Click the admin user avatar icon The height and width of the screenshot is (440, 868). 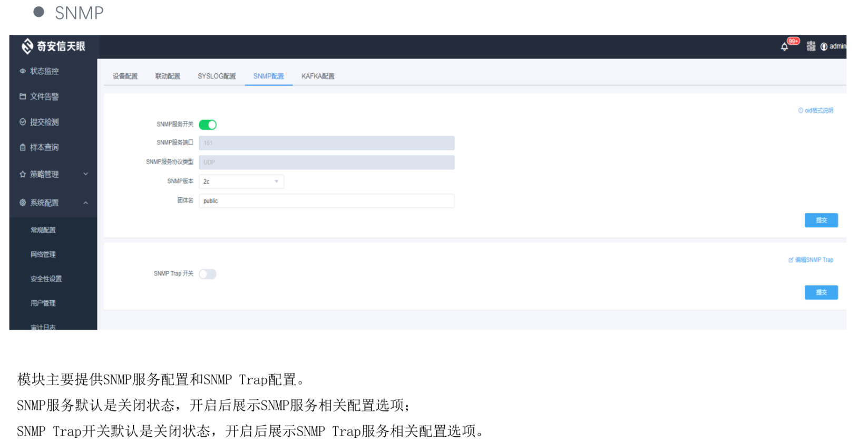[x=824, y=46]
